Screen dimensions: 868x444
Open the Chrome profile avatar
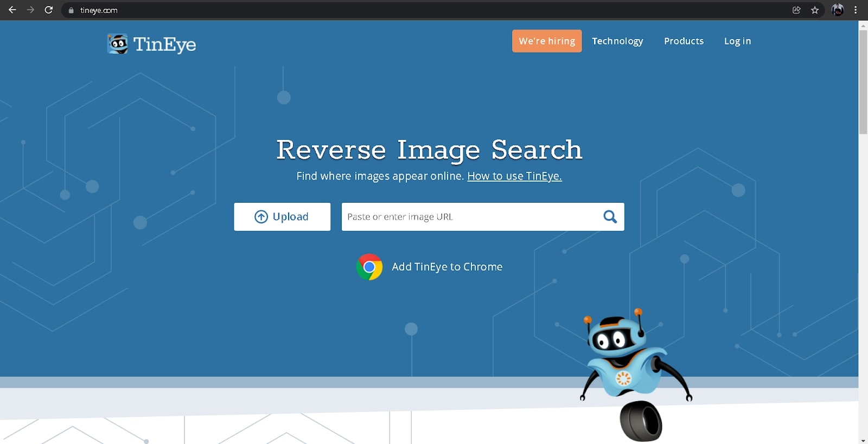pos(837,10)
